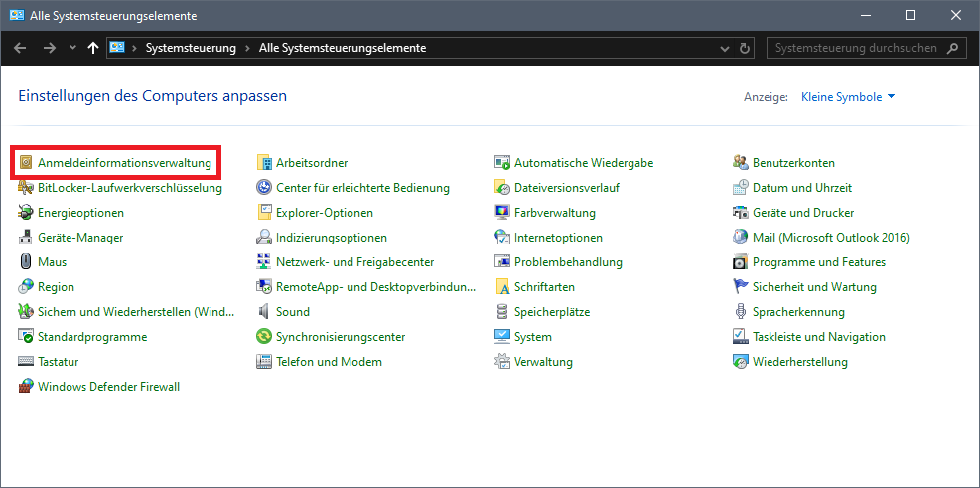Open the Problembehandlung link
The height and width of the screenshot is (488, 980).
pyautogui.click(x=568, y=262)
